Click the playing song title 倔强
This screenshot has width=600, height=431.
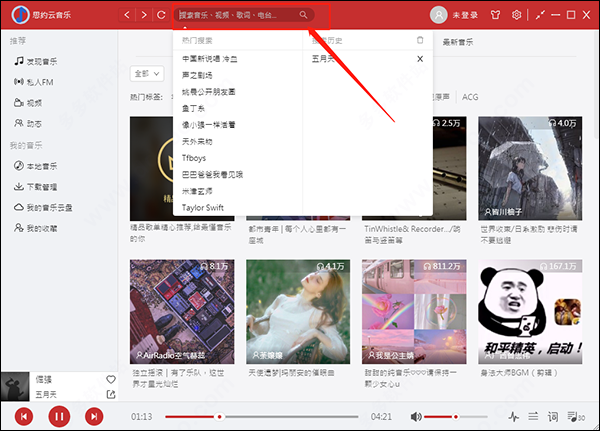44,379
